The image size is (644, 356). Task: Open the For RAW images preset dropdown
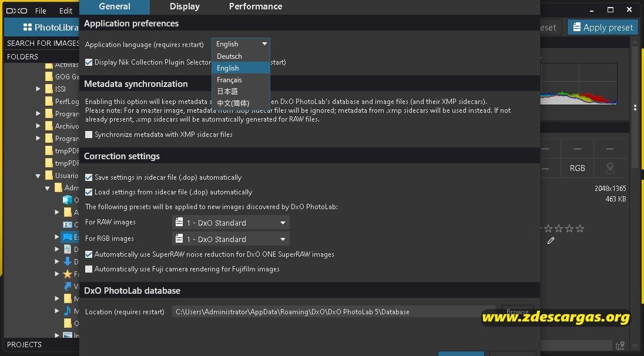[x=231, y=223]
